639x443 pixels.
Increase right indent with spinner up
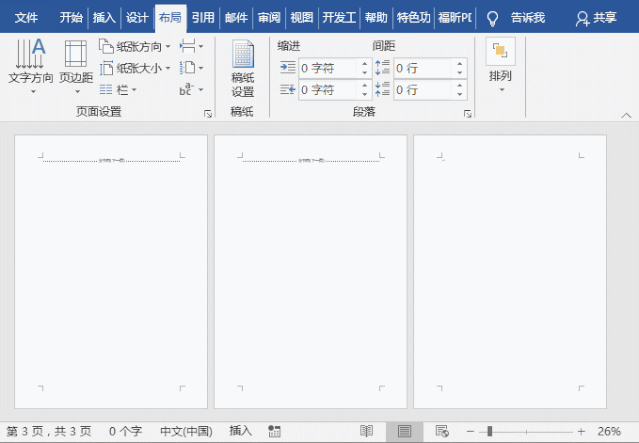coord(364,85)
